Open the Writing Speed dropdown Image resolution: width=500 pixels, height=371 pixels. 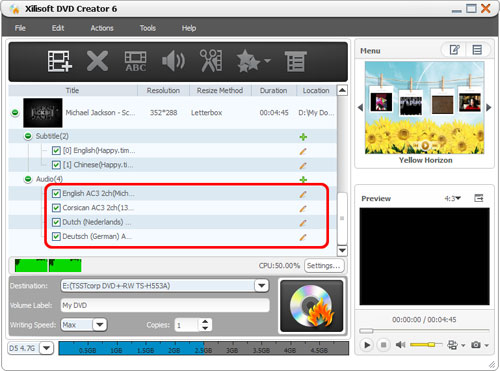100,325
